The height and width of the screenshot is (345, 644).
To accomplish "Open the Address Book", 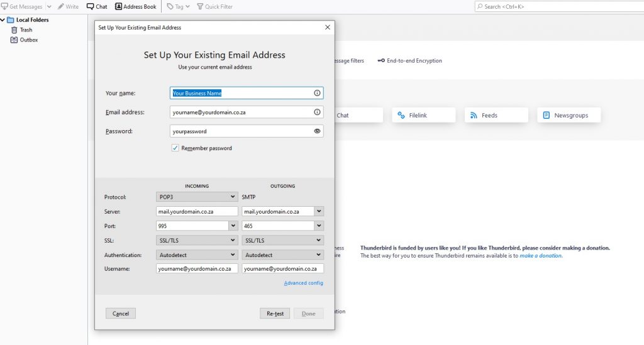I will 136,6.
